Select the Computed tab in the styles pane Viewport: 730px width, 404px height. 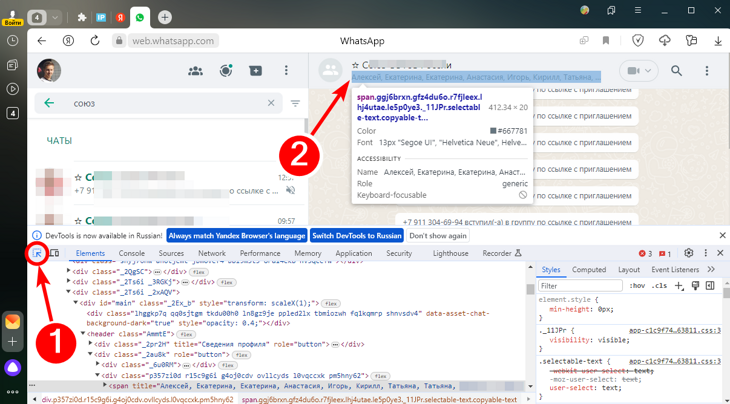(589, 270)
